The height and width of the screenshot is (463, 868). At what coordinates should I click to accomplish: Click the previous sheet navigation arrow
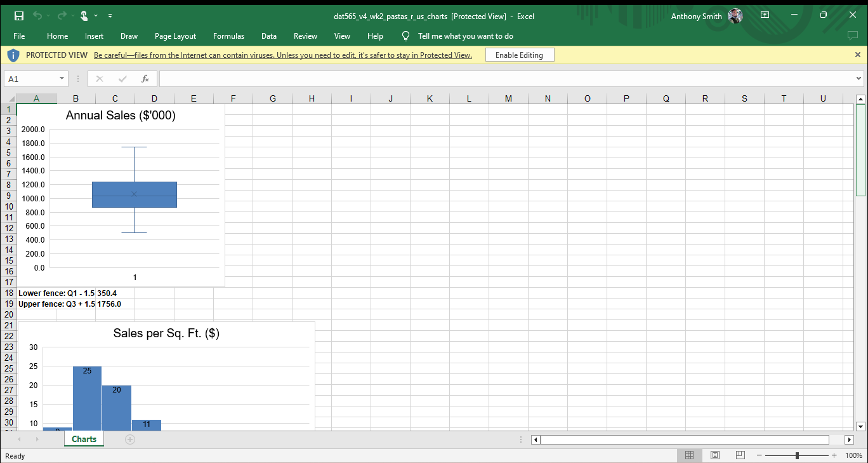(19, 440)
